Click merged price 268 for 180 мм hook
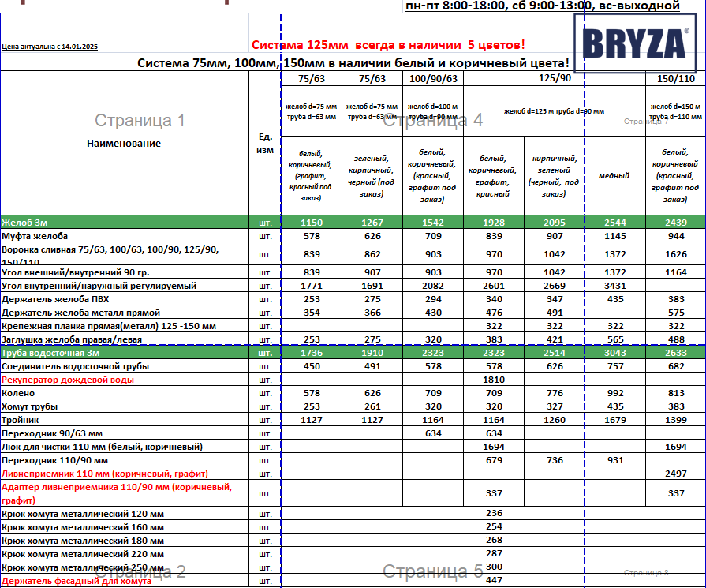The image size is (706, 588). [494, 540]
